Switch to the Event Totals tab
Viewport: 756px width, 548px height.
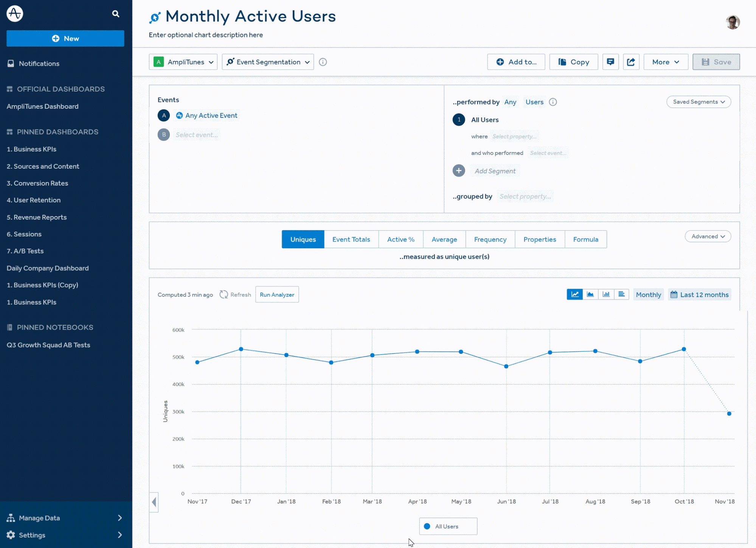[x=351, y=240]
